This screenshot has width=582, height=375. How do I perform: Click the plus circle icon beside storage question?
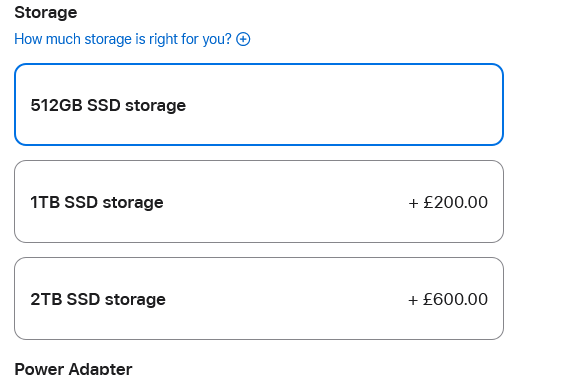243,39
